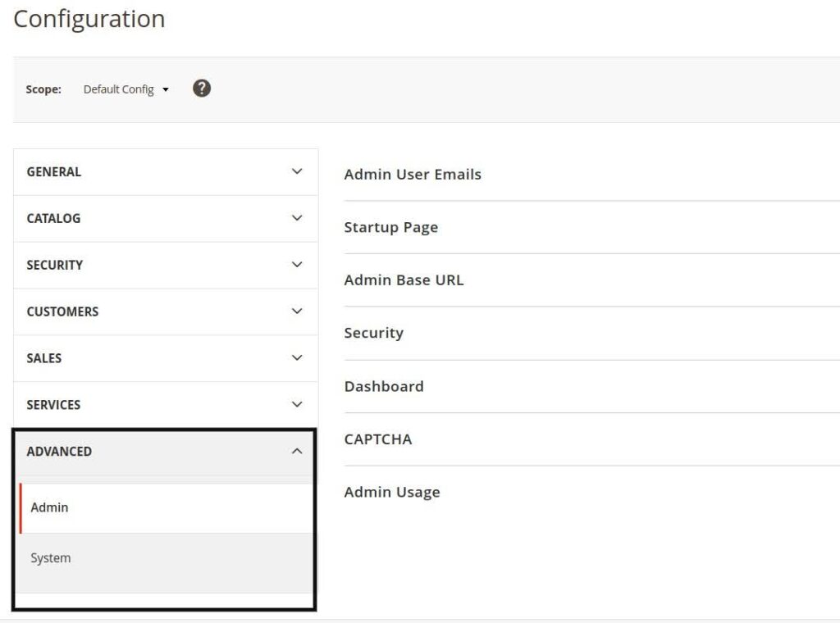Expand the Admin Usage settings group
Screen dimensions: 840x623
[391, 492]
